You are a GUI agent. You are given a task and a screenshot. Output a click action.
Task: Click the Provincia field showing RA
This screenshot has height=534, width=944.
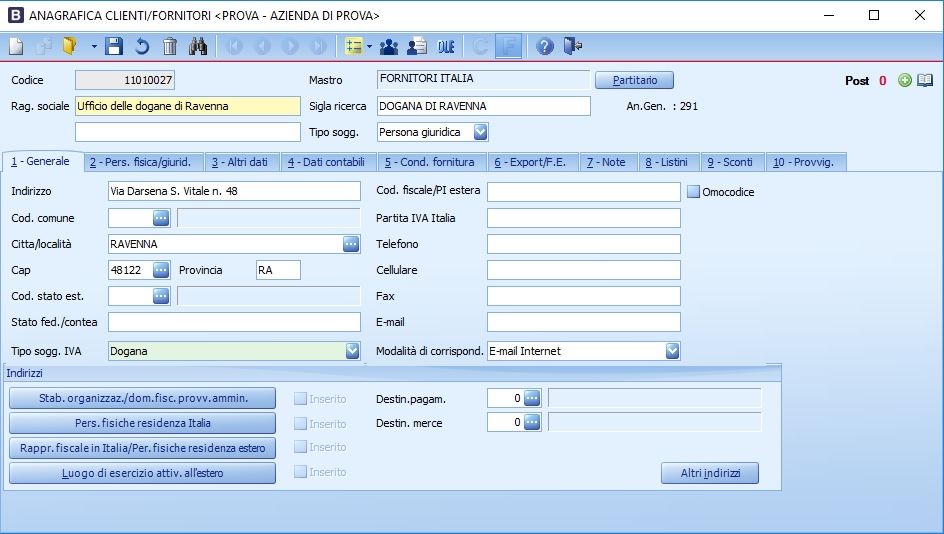tap(278, 270)
